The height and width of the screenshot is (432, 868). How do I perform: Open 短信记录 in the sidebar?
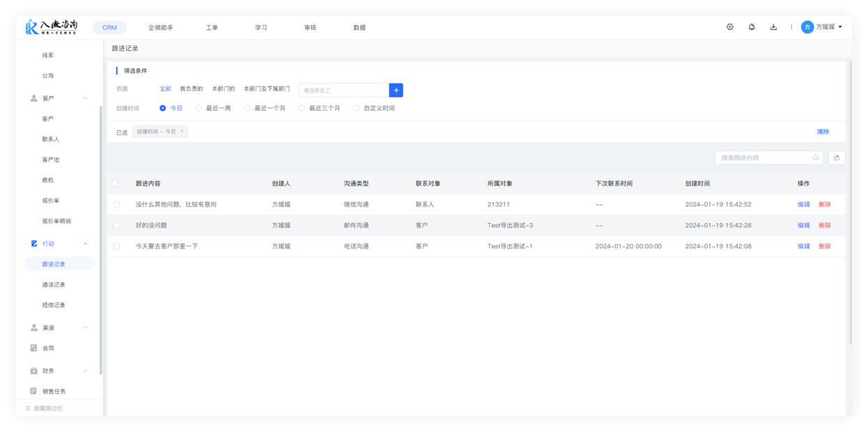click(54, 305)
